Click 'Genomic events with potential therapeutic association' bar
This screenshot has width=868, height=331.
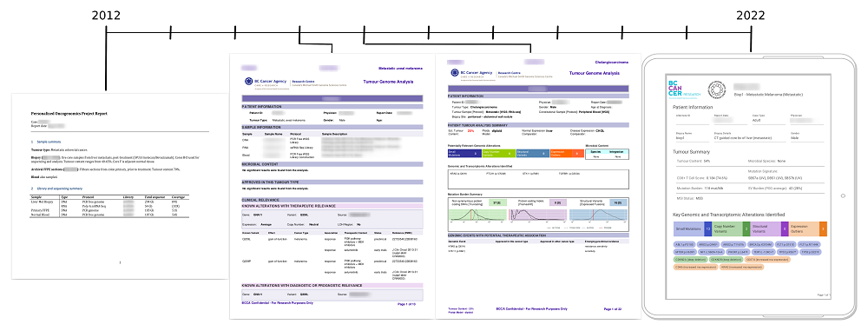click(538, 235)
